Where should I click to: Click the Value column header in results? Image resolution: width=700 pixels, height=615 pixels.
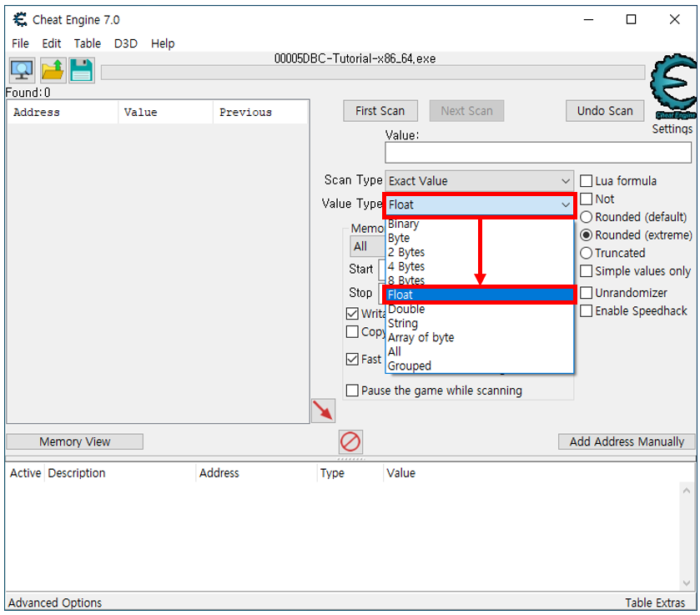166,112
